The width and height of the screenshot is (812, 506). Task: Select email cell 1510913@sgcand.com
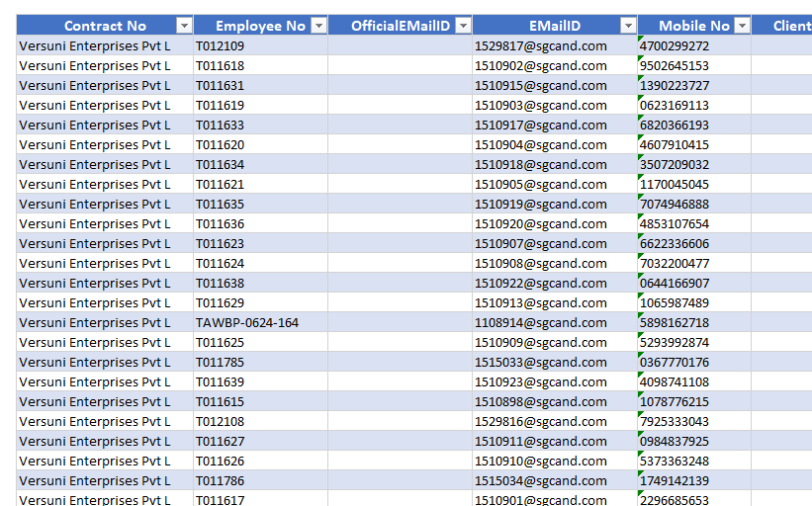click(555, 302)
